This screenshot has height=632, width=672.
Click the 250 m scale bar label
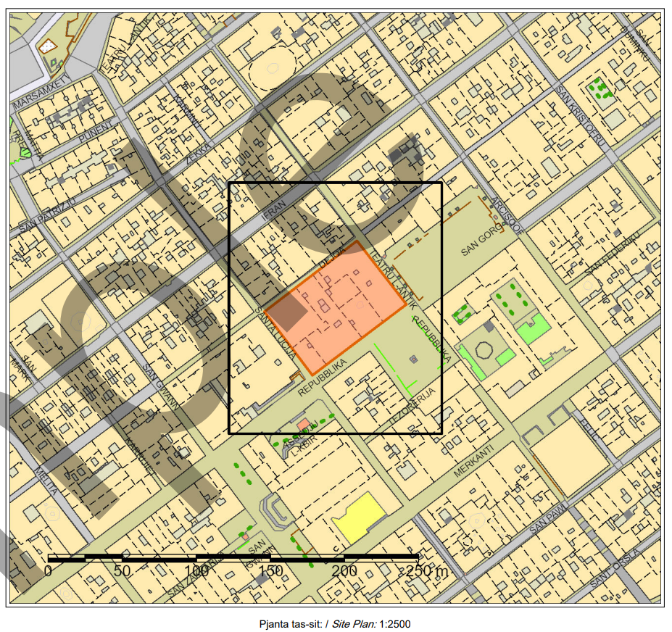[x=426, y=570]
